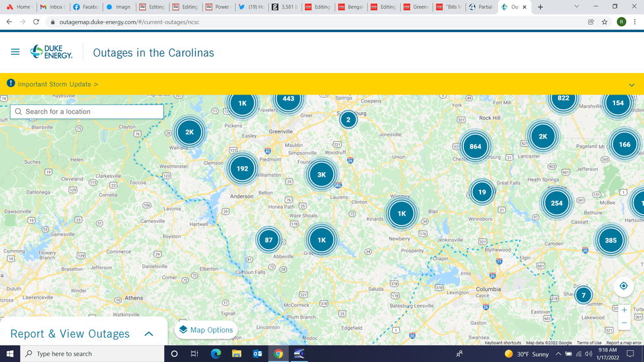
Task: Select the 2K outage cluster near Lancaster
Action: tap(543, 136)
